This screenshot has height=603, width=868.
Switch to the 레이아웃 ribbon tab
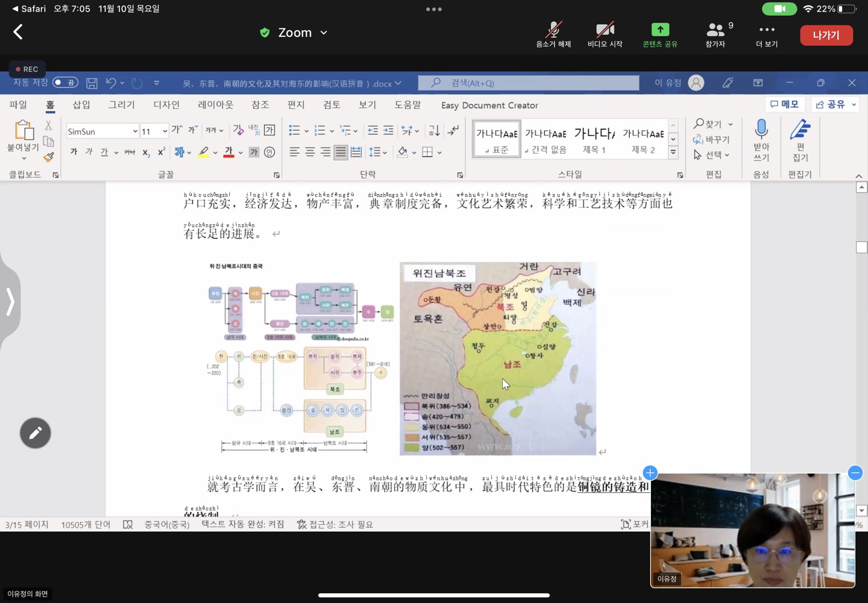click(215, 105)
